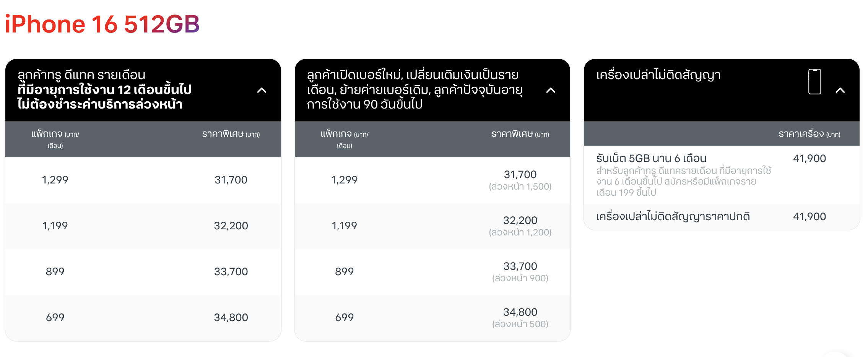Image resolution: width=868 pixels, height=357 pixels.
Task: Select 1,299 package in True dtac monthly table
Action: (x=55, y=180)
